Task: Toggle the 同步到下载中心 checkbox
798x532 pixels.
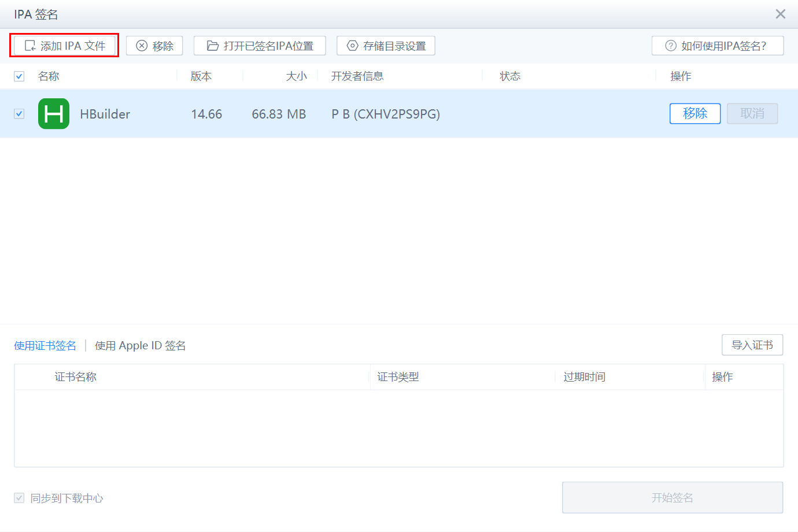Action: point(19,498)
